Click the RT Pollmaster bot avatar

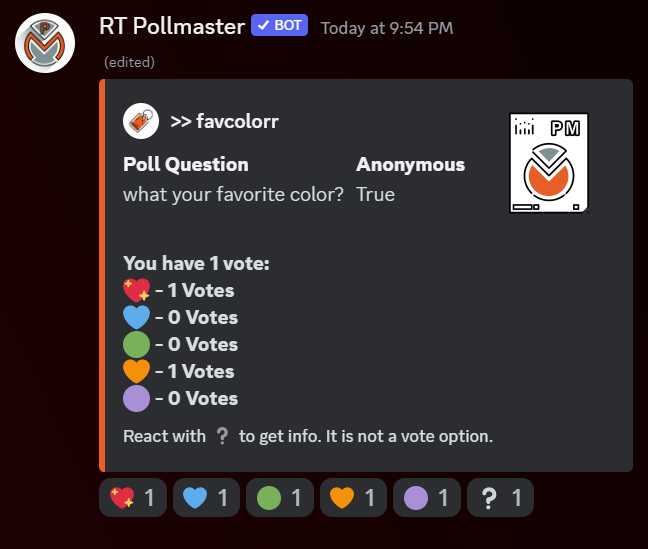coord(45,43)
